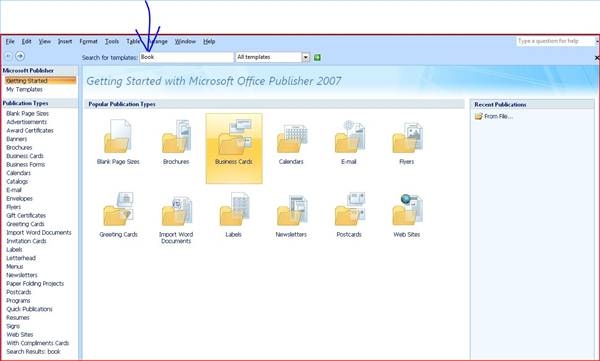Click the Search for templates input field
The width and height of the screenshot is (600, 361).
click(x=186, y=57)
